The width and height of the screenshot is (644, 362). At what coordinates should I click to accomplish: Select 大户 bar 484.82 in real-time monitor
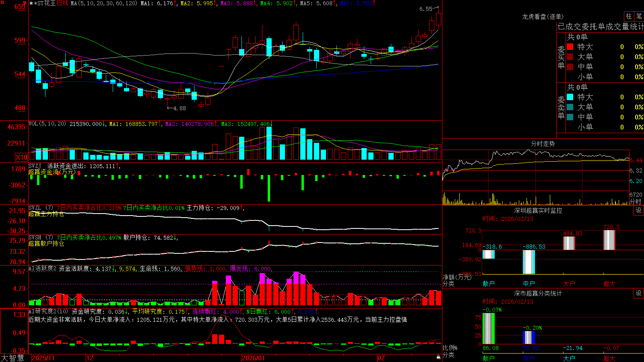click(569, 243)
